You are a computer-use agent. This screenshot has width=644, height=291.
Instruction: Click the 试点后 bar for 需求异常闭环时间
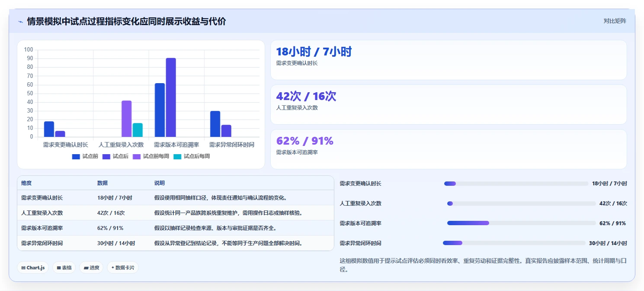tap(226, 131)
